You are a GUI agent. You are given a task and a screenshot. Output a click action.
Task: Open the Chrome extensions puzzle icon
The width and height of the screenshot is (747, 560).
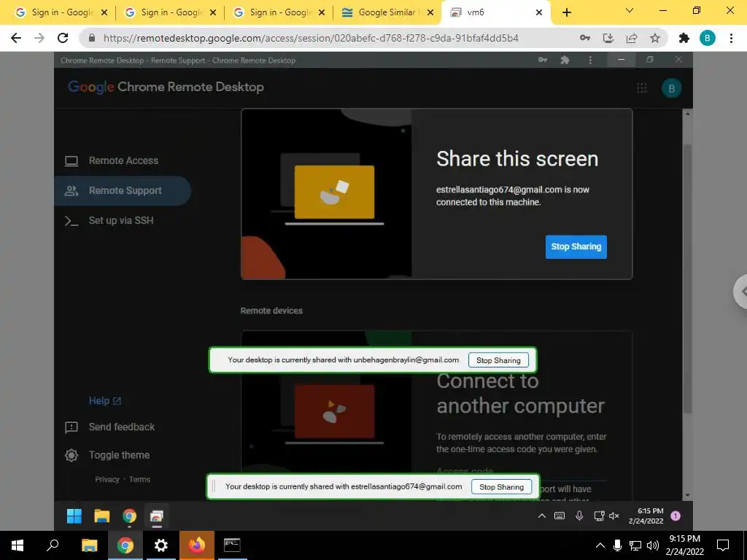pos(684,38)
